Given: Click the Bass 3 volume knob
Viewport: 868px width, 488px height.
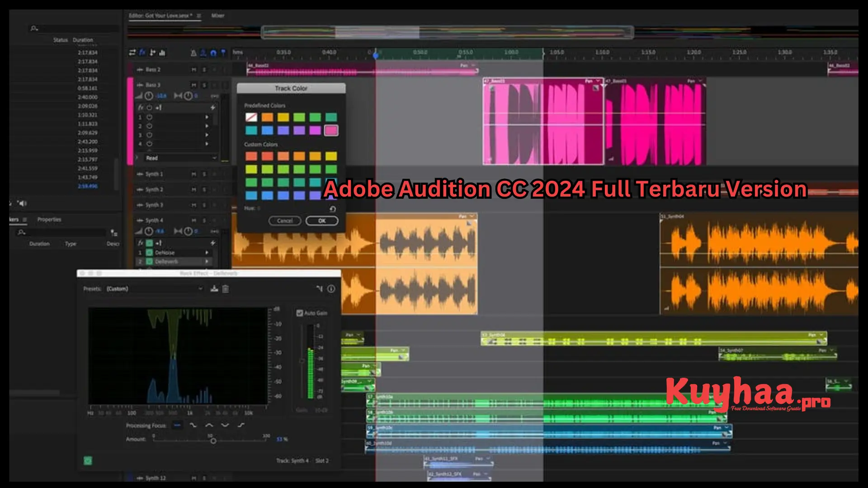Looking at the screenshot, I should tap(149, 96).
